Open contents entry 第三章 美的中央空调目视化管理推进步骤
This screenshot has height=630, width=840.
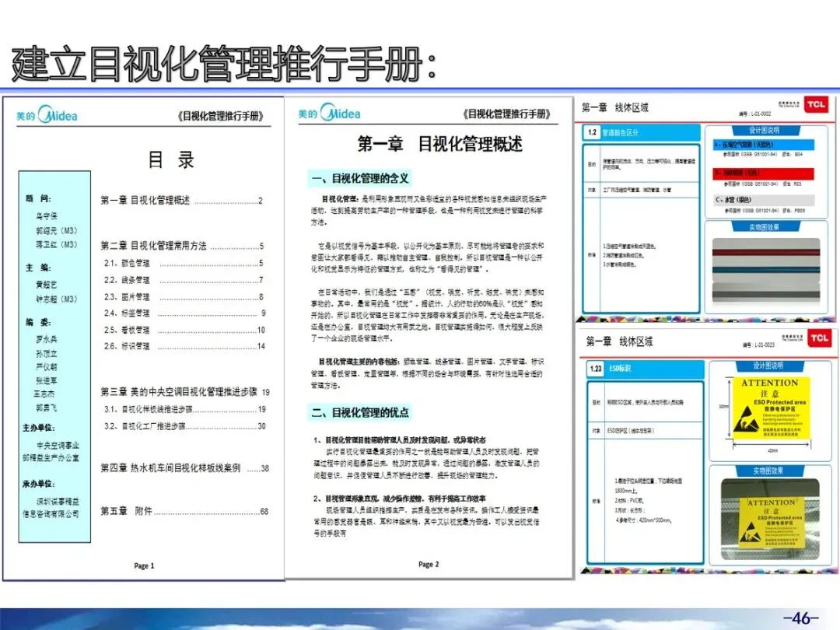pos(185,392)
